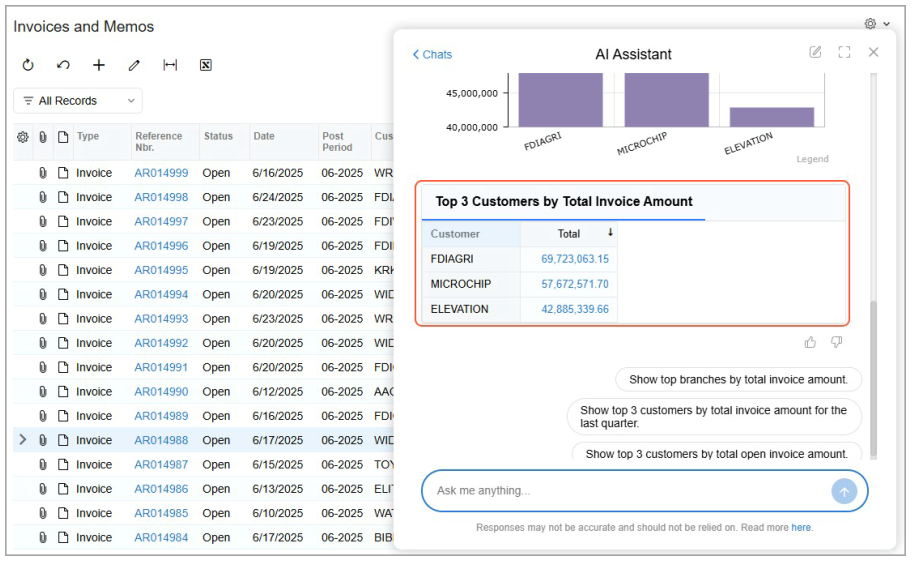
Task: Give thumbs down to the AI response
Action: 836,343
